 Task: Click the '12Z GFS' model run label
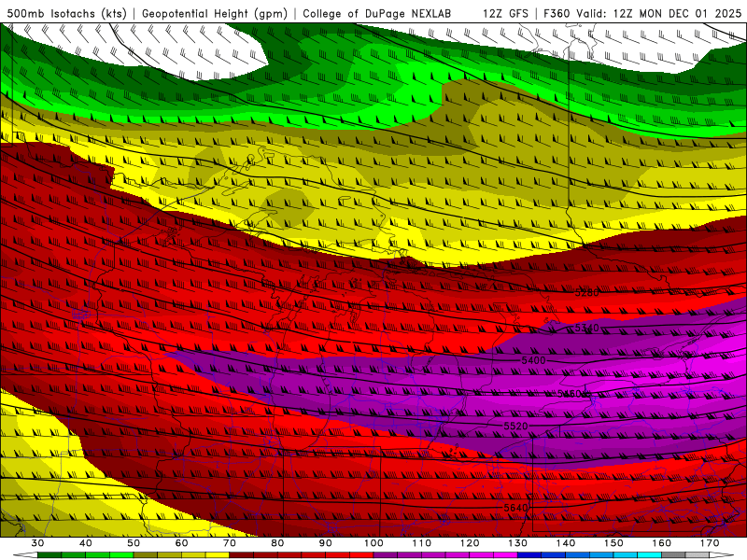[x=505, y=13]
